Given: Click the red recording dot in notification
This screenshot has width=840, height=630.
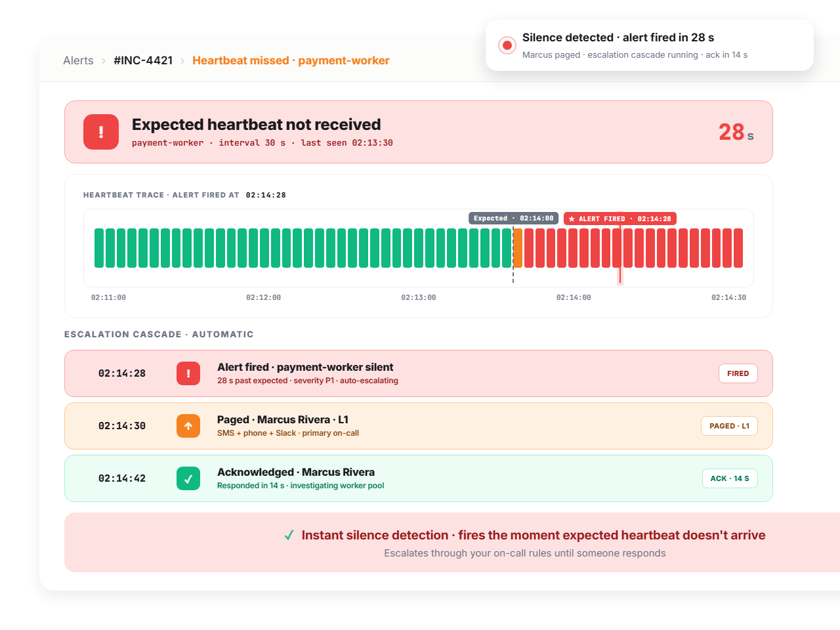Looking at the screenshot, I should [x=507, y=45].
